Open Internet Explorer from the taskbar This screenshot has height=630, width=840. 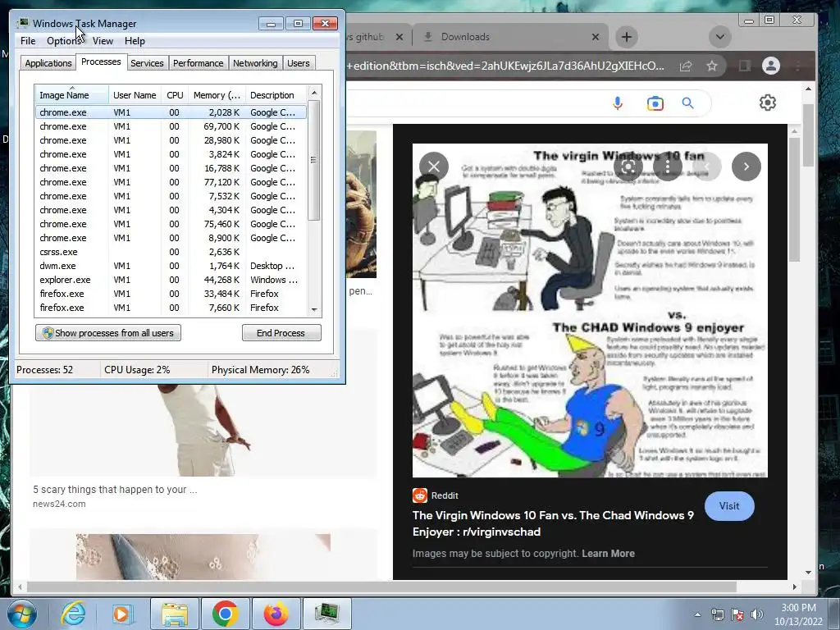pos(73,614)
